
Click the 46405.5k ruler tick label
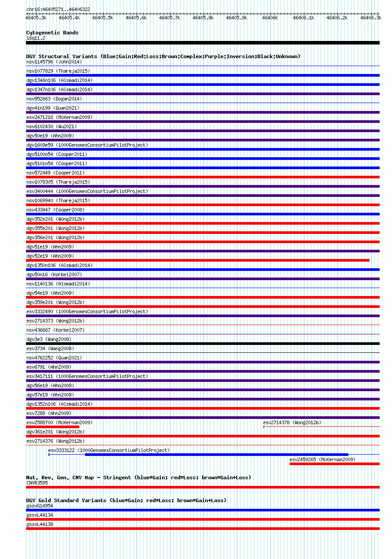point(103,18)
